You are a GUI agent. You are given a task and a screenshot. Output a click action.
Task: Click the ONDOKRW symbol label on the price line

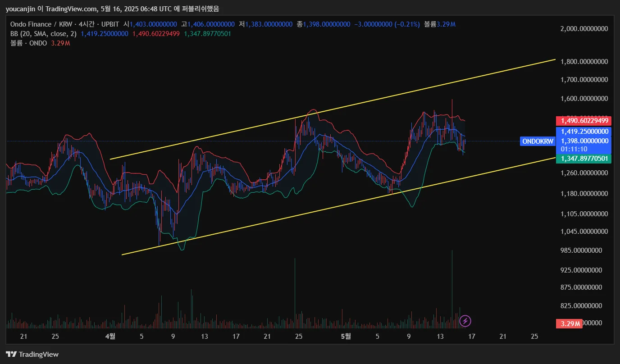pyautogui.click(x=538, y=141)
